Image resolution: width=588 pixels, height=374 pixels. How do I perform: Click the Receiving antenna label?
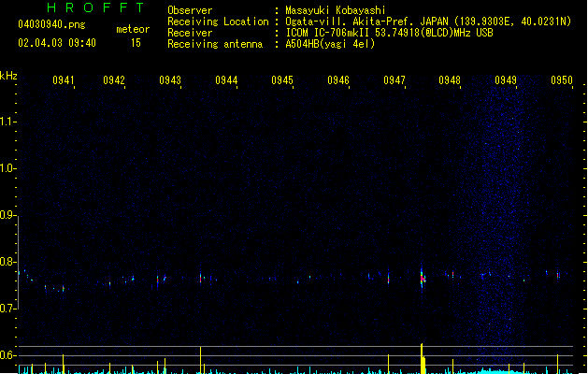click(x=215, y=44)
